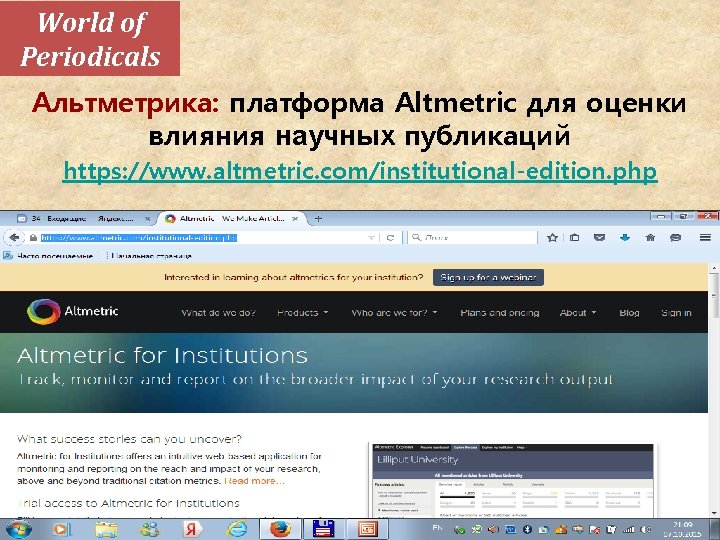Open the Начальная страница bookmark
This screenshot has height=540, width=720.
[150, 256]
